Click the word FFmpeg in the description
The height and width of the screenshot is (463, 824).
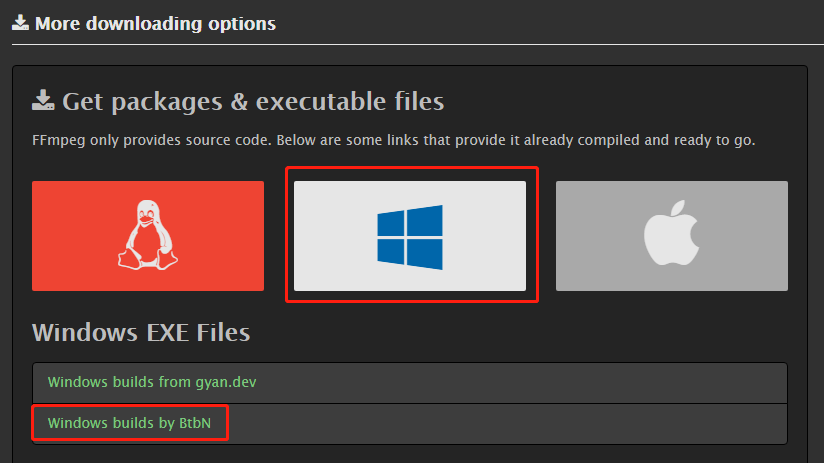pyautogui.click(x=58, y=141)
